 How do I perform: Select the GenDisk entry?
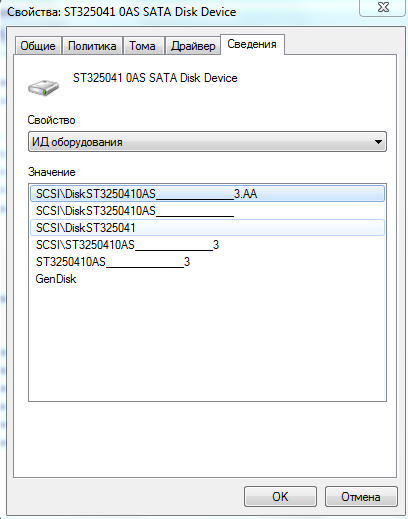(207, 279)
